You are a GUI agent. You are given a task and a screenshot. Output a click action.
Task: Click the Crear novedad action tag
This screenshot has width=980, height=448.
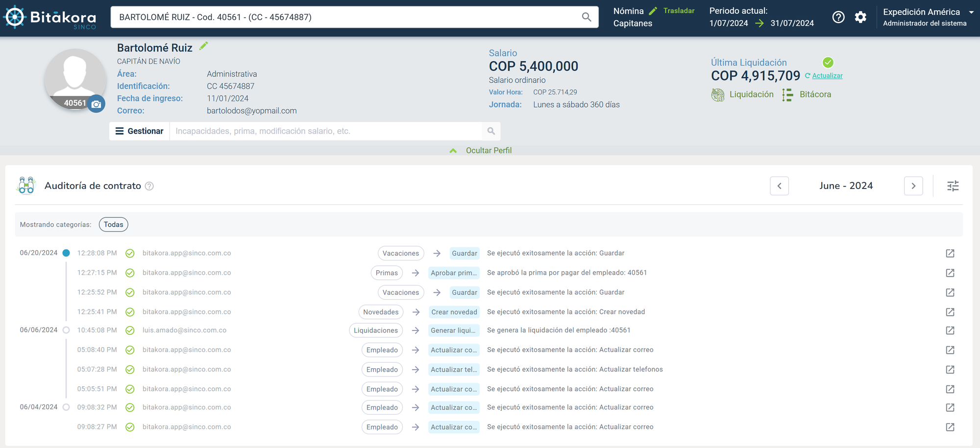pyautogui.click(x=454, y=312)
